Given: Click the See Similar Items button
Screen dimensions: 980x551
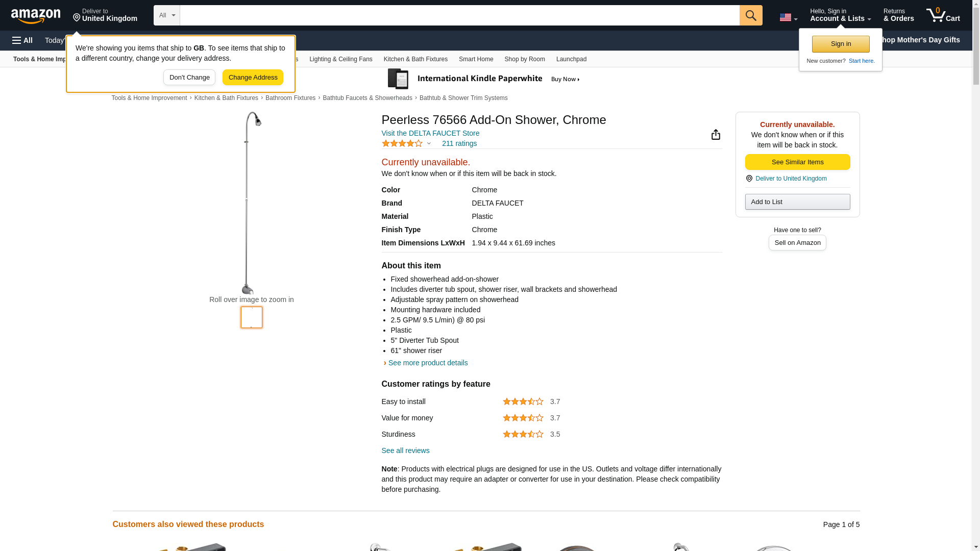Looking at the screenshot, I should (x=797, y=162).
